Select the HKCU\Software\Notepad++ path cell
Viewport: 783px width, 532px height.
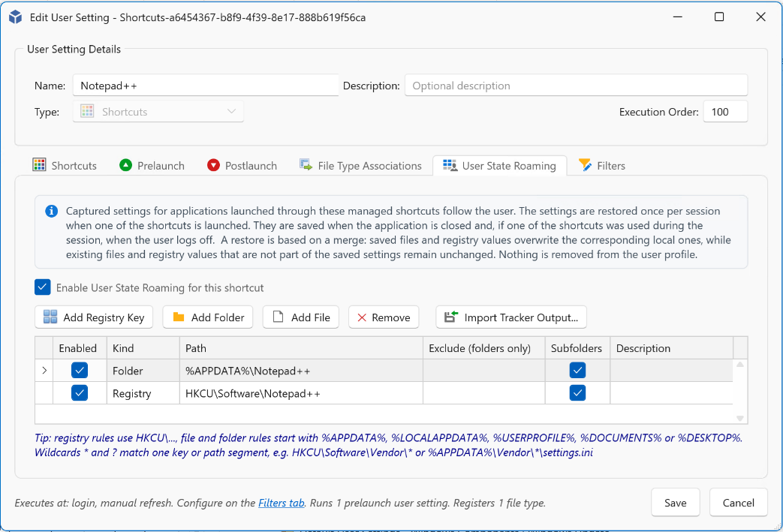(301, 392)
